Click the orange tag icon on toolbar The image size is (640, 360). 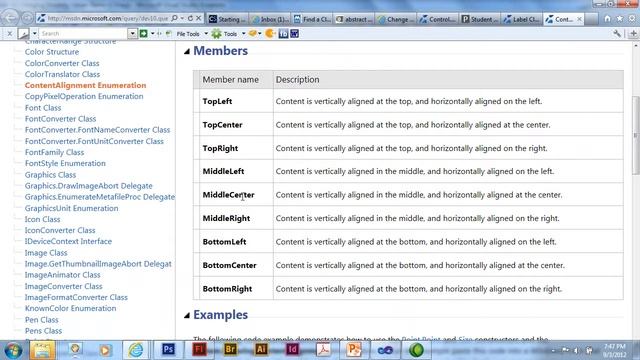point(253,33)
